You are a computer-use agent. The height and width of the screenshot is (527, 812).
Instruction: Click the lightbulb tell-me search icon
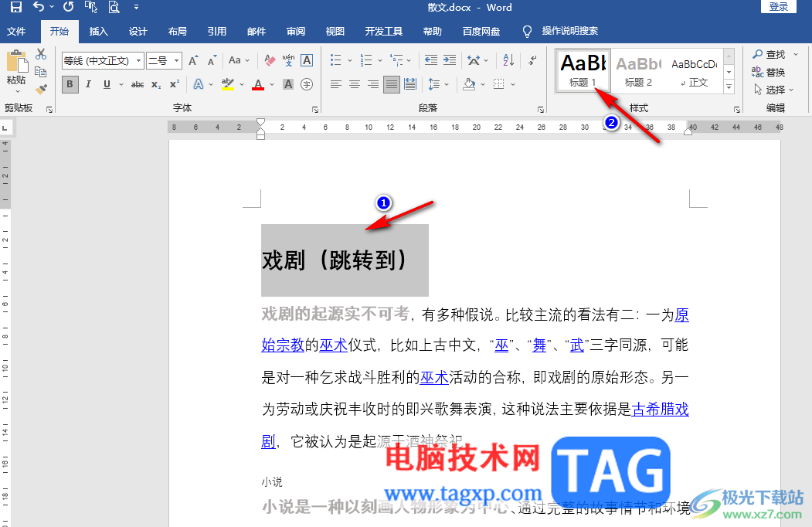pyautogui.click(x=527, y=32)
